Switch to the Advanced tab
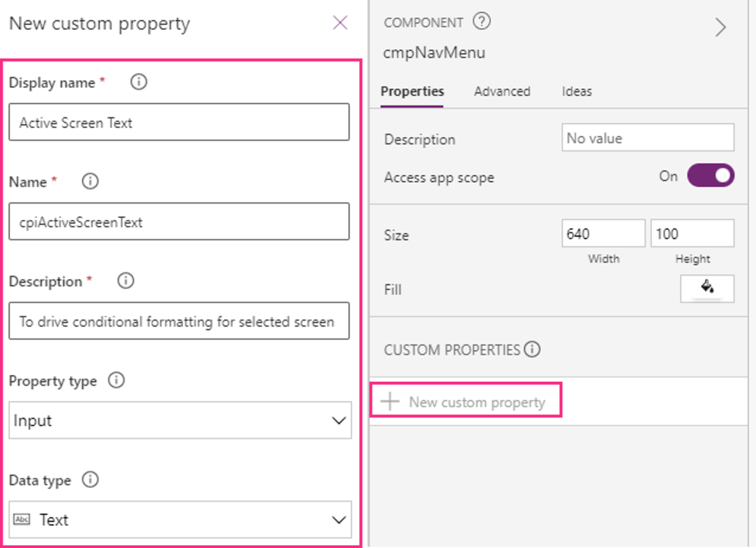Viewport: 756px width, 548px height. (x=502, y=91)
